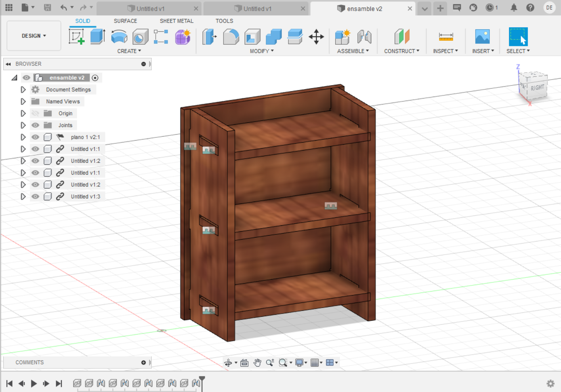Choose the Fillet tool in Modify
561x392 pixels.
click(231, 37)
